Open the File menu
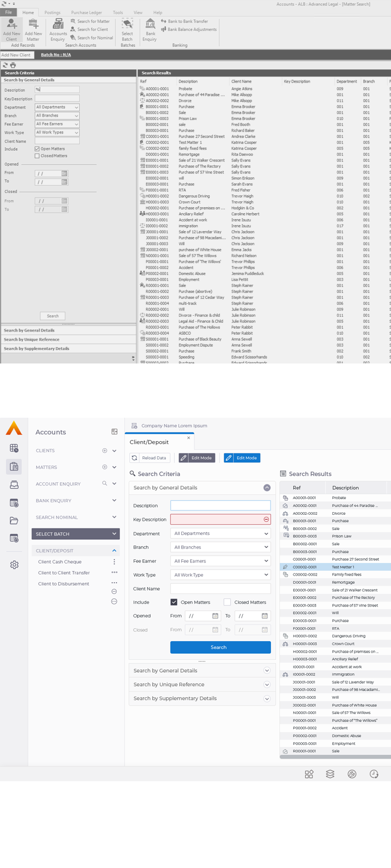 [9, 12]
